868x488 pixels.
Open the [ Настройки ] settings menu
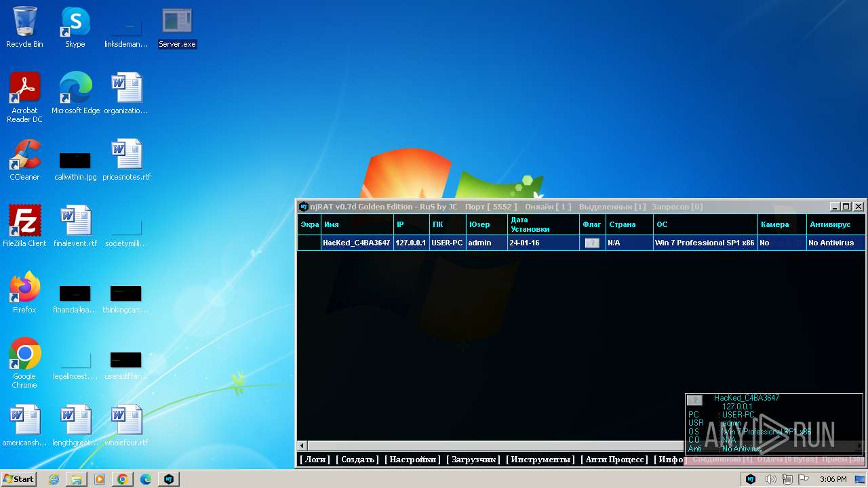[412, 460]
